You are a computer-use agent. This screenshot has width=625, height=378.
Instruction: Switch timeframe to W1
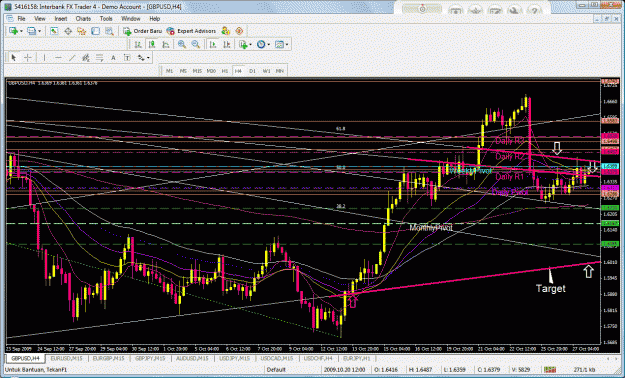266,71
